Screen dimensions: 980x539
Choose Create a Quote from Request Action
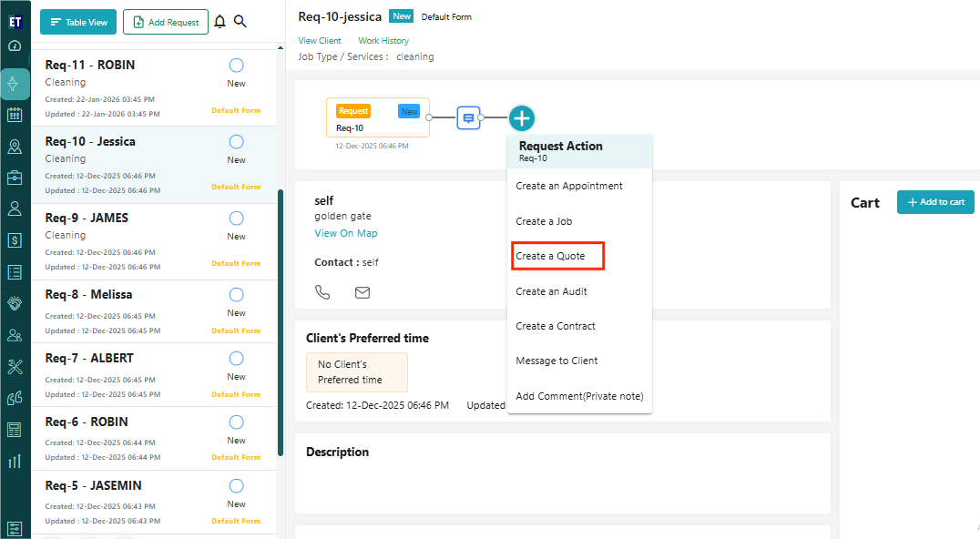(550, 256)
